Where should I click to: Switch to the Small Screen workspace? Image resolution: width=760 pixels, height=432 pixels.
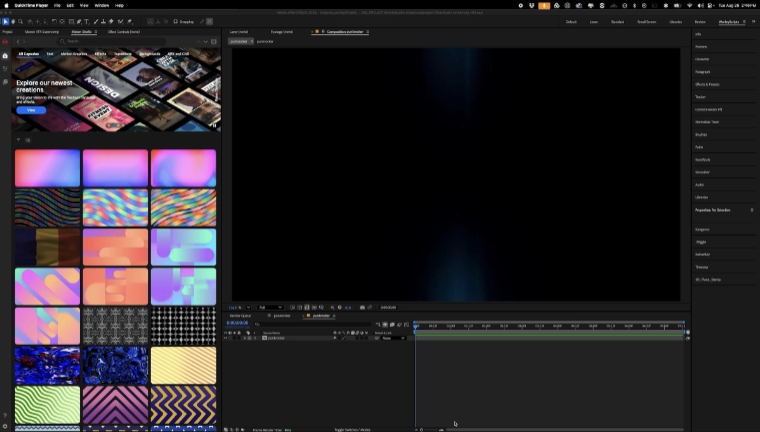646,21
